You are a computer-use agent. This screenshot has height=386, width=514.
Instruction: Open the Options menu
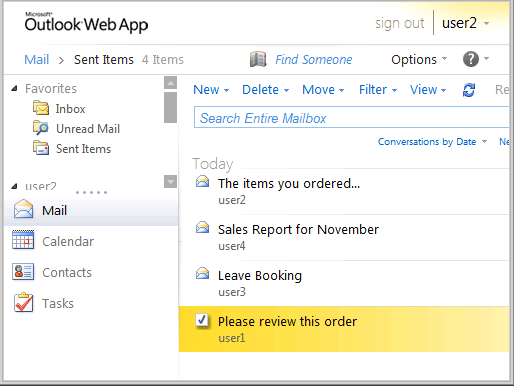[419, 60]
